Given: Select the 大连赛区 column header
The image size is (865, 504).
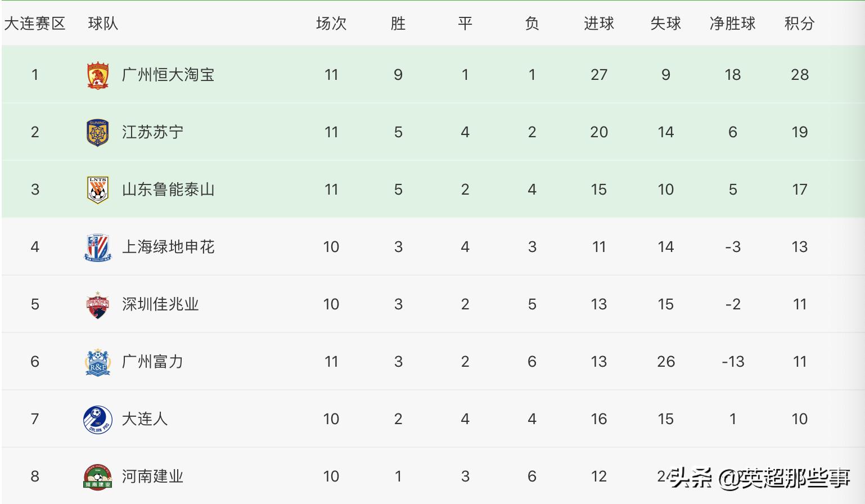Looking at the screenshot, I should coord(35,24).
